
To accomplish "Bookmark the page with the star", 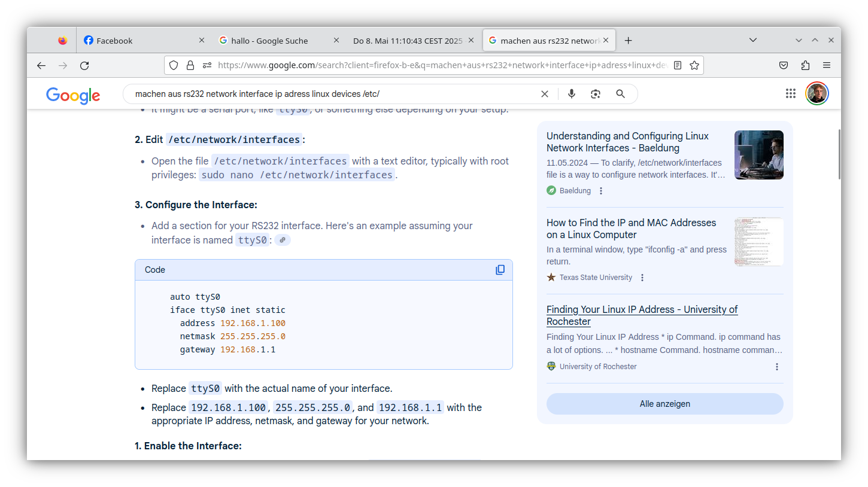I will pos(694,65).
